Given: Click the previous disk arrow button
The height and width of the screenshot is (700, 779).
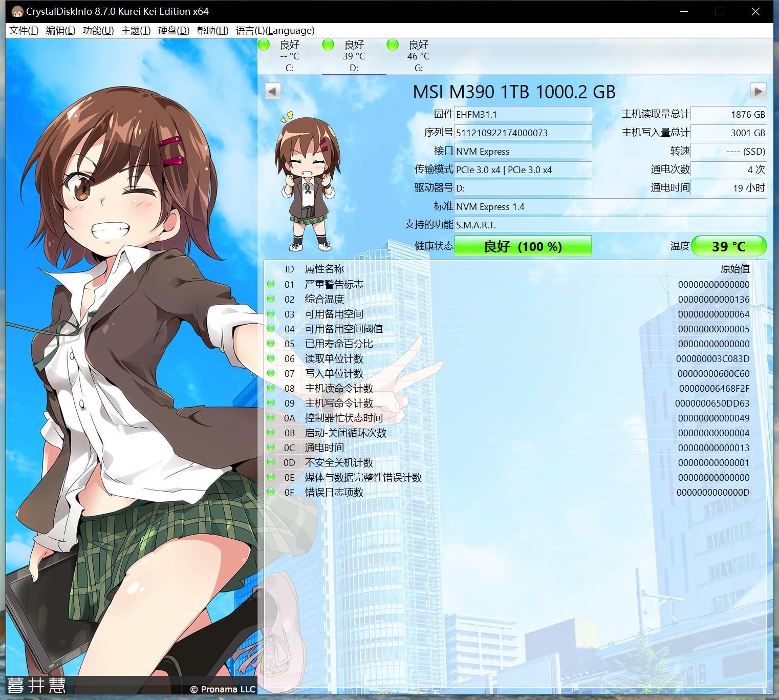Looking at the screenshot, I should tap(272, 91).
